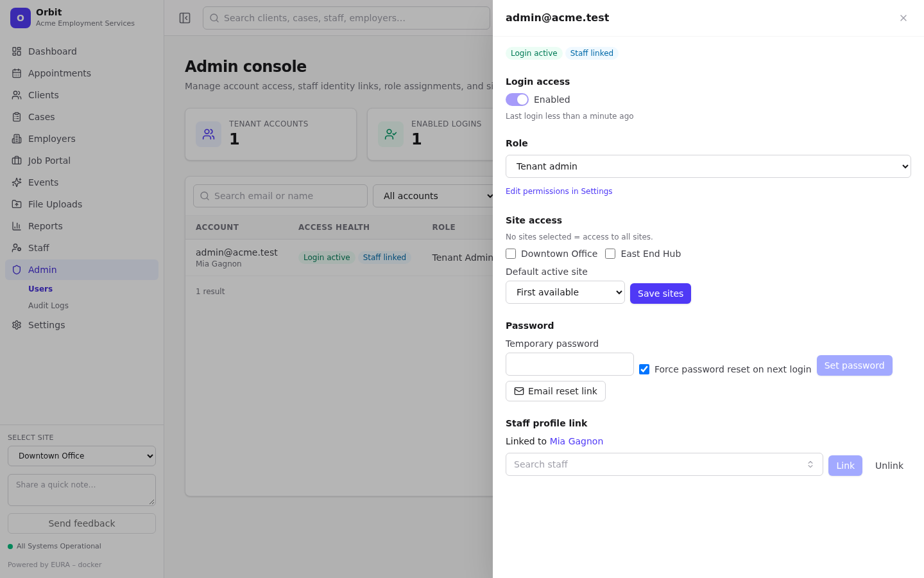Go to the Appointments menu item

[81, 73]
